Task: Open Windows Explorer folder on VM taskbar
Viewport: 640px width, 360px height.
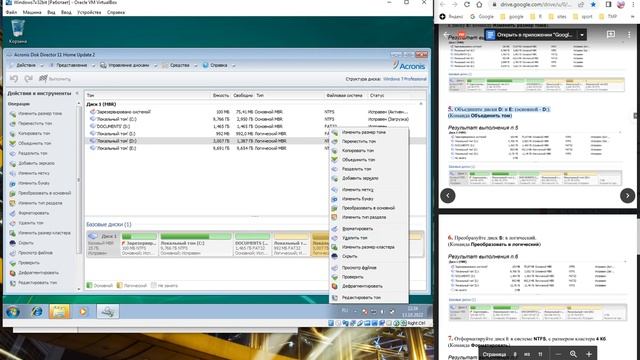Action: [x=60, y=312]
